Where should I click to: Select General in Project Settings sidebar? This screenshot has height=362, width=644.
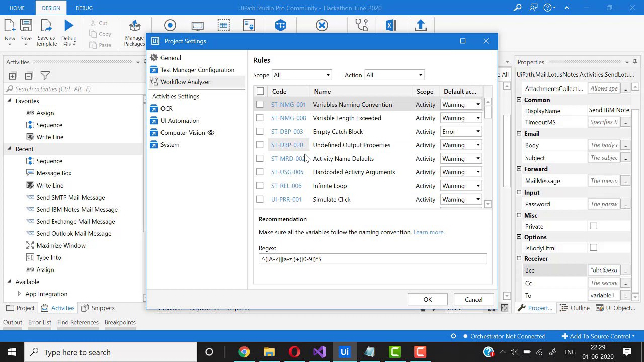click(171, 58)
